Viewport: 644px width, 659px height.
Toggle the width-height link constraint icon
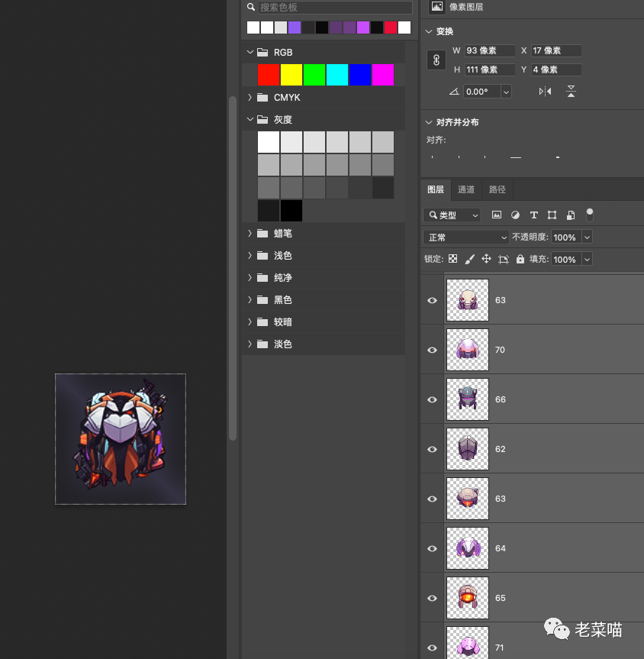coord(436,60)
